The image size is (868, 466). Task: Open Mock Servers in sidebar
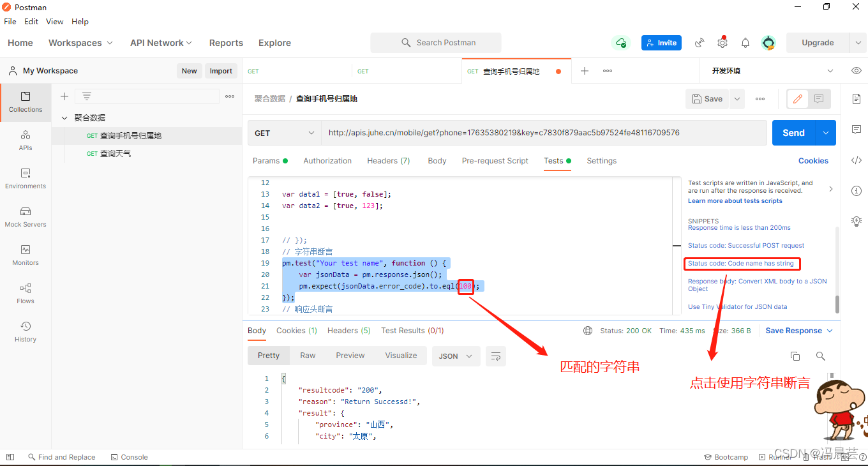coord(26,217)
